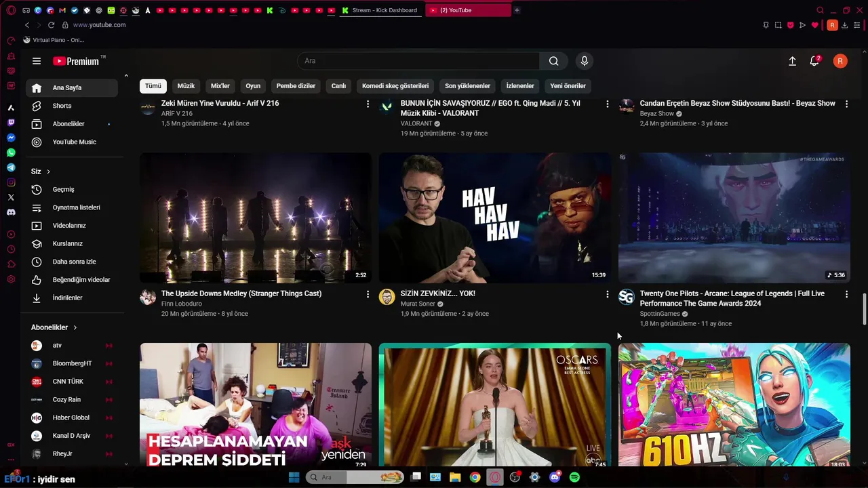Open Abonelikler in the sidebar
The width and height of the screenshot is (868, 488).
pyautogui.click(x=72, y=124)
